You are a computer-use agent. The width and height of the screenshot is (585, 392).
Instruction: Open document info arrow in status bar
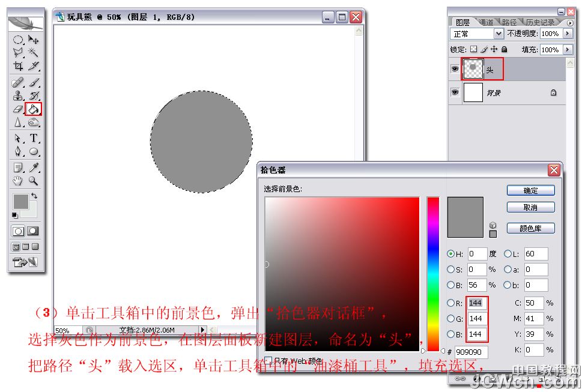[202, 330]
